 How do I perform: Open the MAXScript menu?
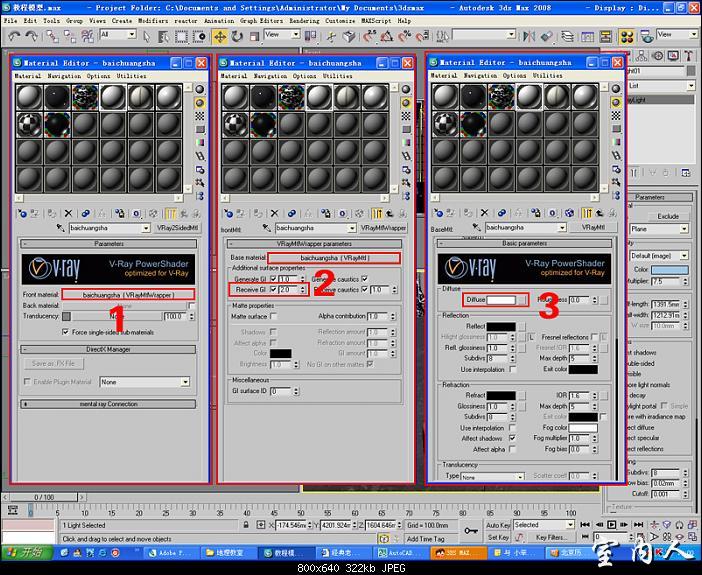376,21
